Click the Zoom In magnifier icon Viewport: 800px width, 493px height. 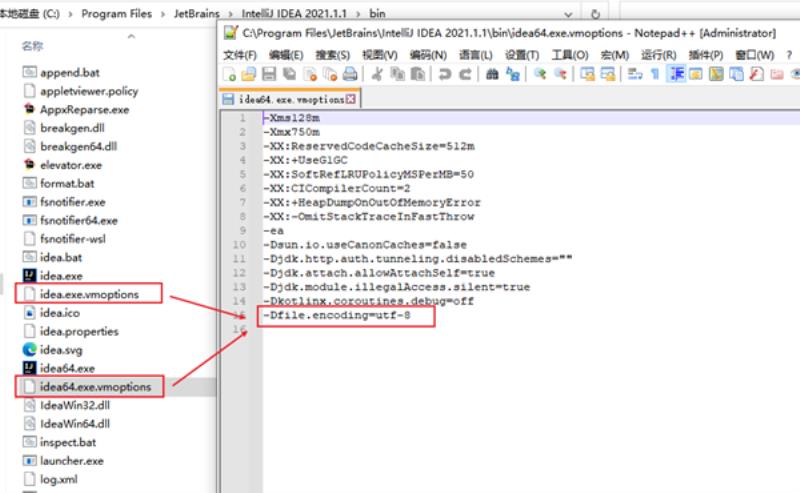[540, 74]
